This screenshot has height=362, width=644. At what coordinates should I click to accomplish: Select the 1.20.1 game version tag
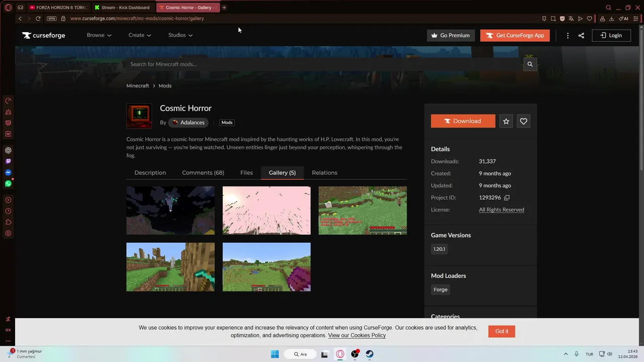(x=439, y=249)
